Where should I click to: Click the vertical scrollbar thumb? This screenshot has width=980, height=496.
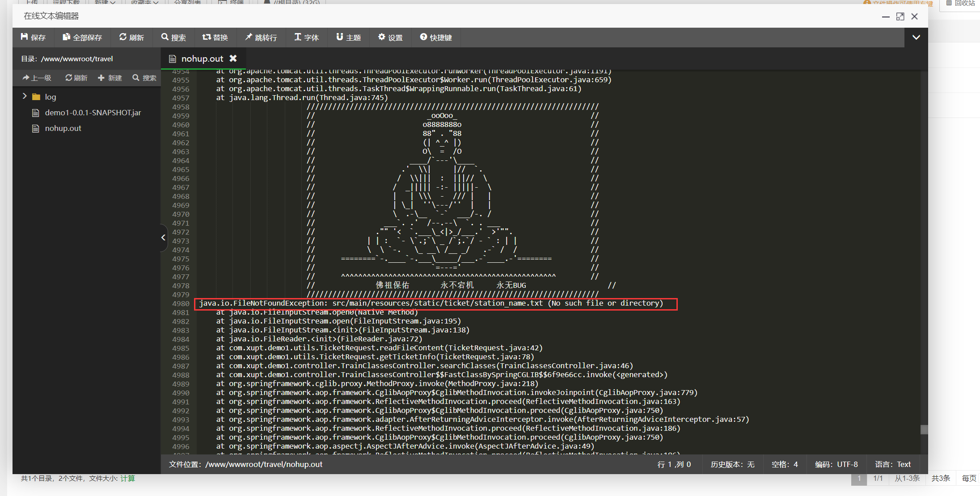click(x=924, y=429)
